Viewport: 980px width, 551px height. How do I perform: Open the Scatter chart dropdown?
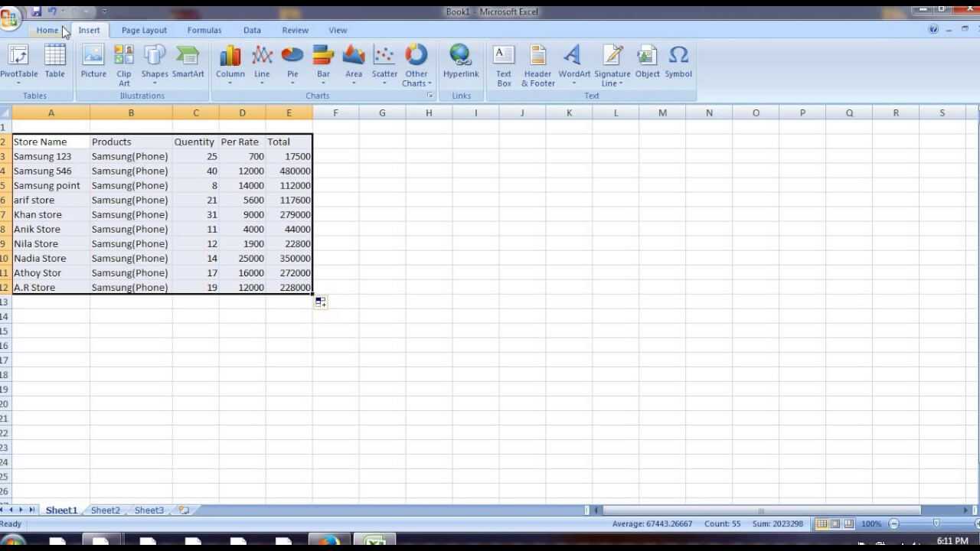pyautogui.click(x=384, y=64)
